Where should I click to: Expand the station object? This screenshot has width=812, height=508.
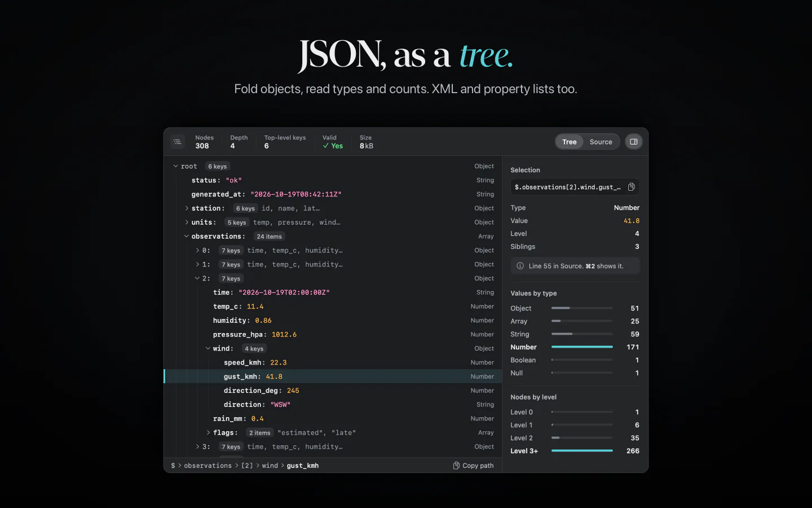pos(187,208)
